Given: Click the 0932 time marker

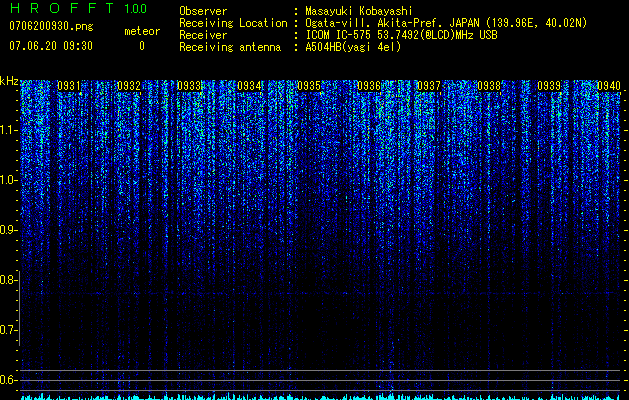Looking at the screenshot, I should point(129,86).
